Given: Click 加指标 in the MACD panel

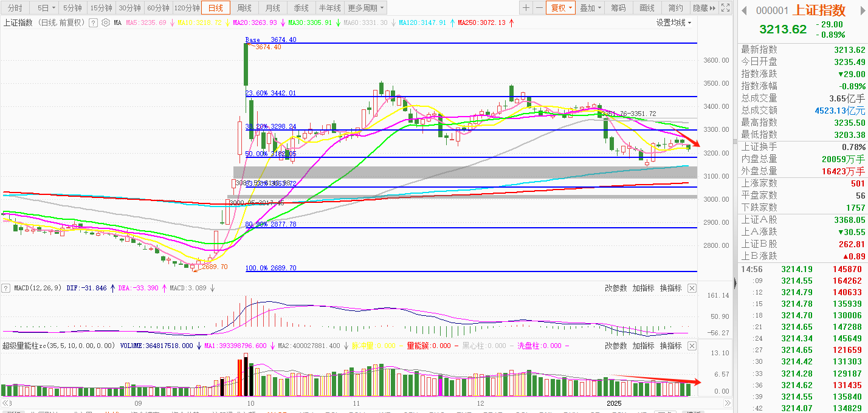Looking at the screenshot, I should pos(643,288).
